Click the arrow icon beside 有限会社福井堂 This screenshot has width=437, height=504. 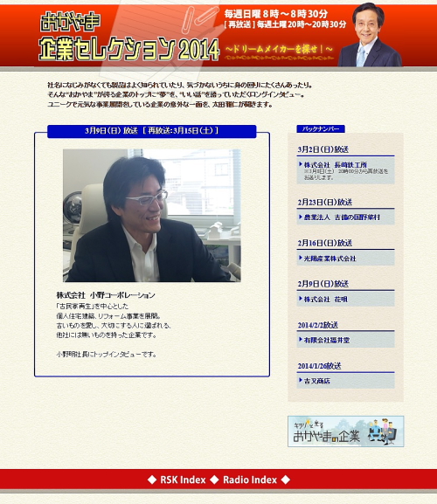click(x=301, y=340)
